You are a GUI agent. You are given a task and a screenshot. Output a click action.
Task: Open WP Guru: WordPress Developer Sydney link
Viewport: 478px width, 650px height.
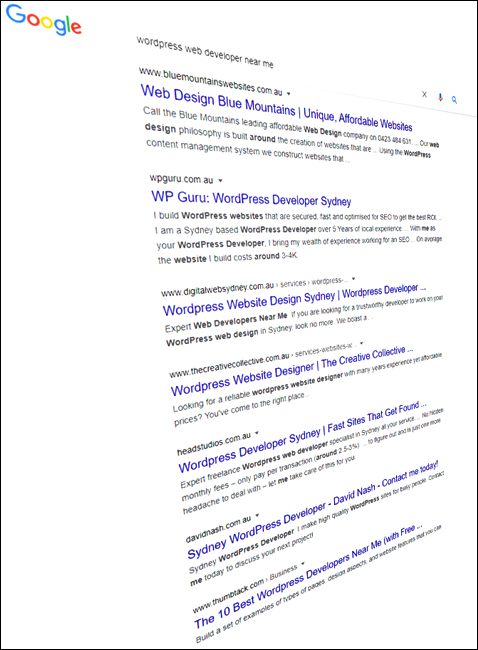(x=251, y=198)
